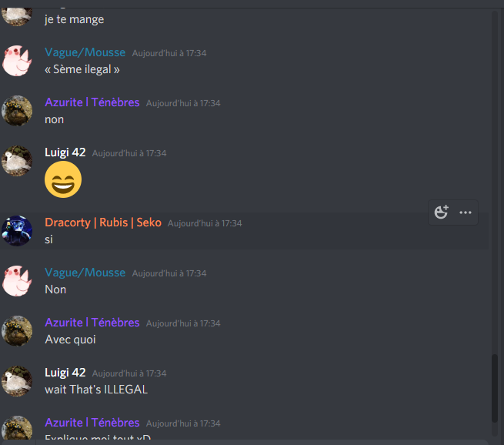Open Azurite | Ténèbres username above "Avec quoi"
Image resolution: width=504 pixels, height=445 pixels.
92,323
